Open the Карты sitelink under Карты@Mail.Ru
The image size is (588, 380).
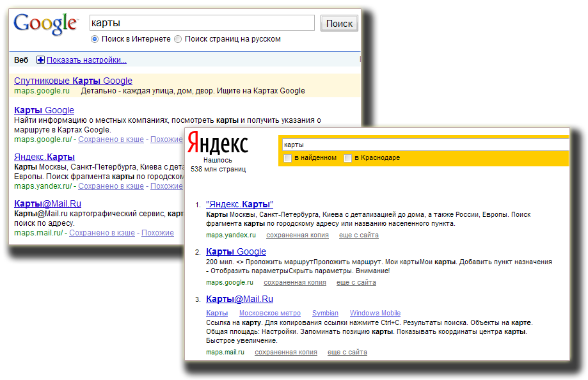click(217, 313)
